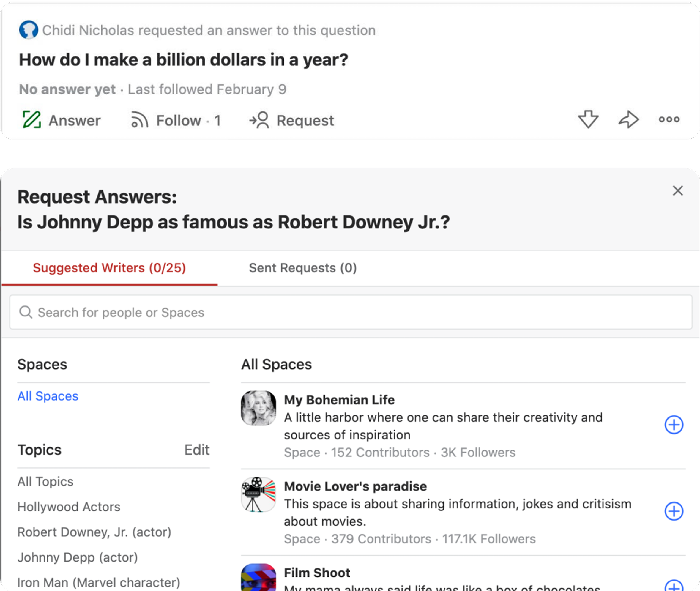Viewport: 700px width, 591px height.
Task: Open the Movie Lover's paradise title
Action: [355, 486]
